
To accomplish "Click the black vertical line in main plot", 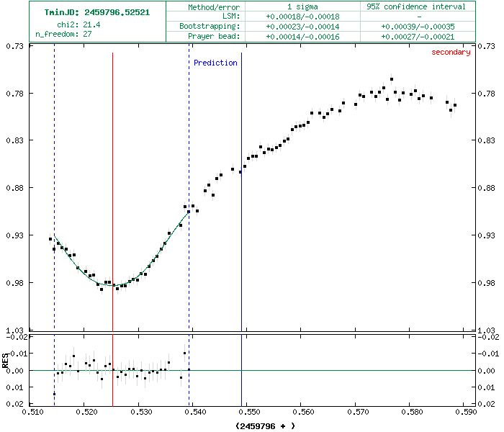I will tap(241, 216).
